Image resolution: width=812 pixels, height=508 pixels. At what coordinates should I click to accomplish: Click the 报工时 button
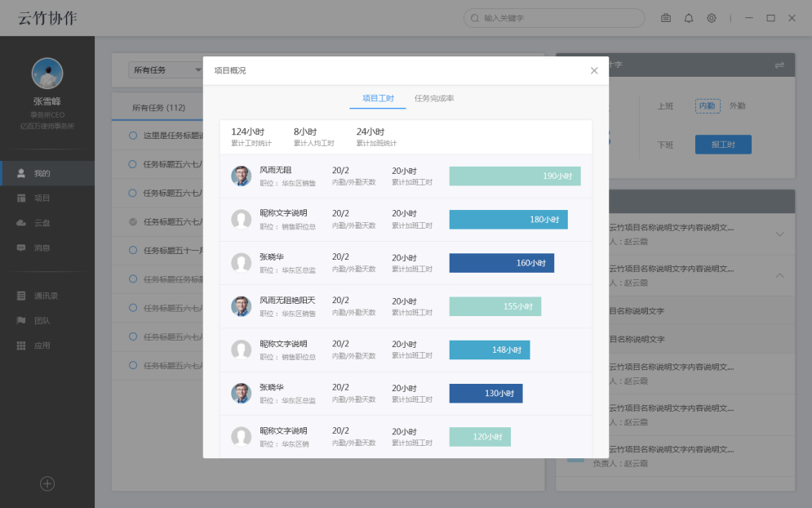tap(723, 145)
